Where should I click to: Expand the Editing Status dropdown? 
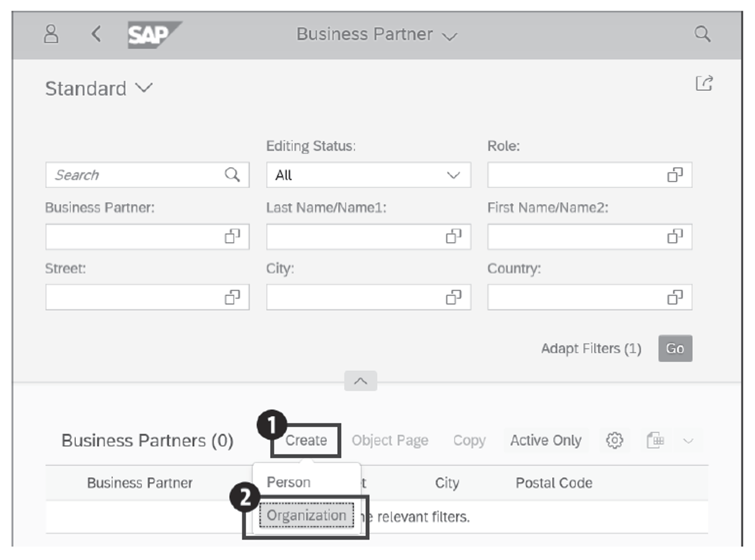tap(453, 175)
